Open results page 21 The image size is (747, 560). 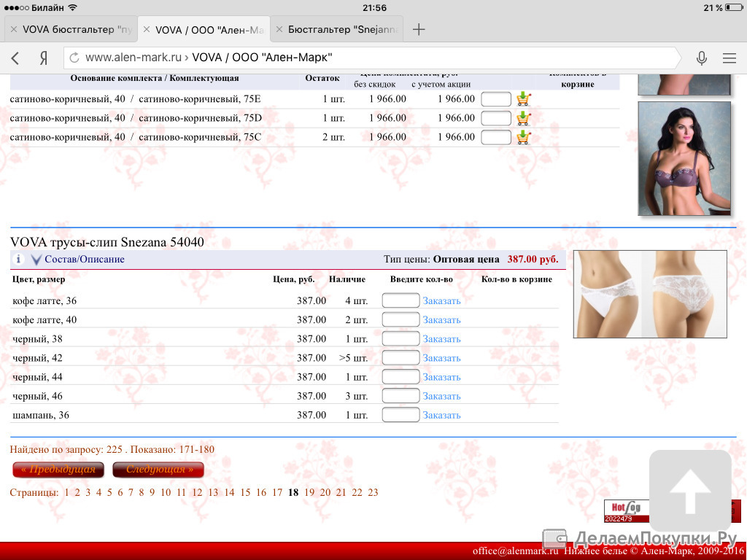[341, 492]
